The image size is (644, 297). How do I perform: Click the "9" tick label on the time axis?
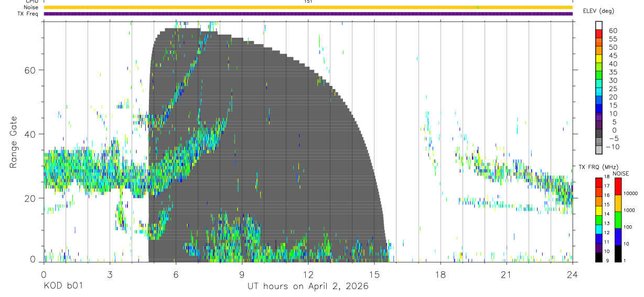[242, 274]
